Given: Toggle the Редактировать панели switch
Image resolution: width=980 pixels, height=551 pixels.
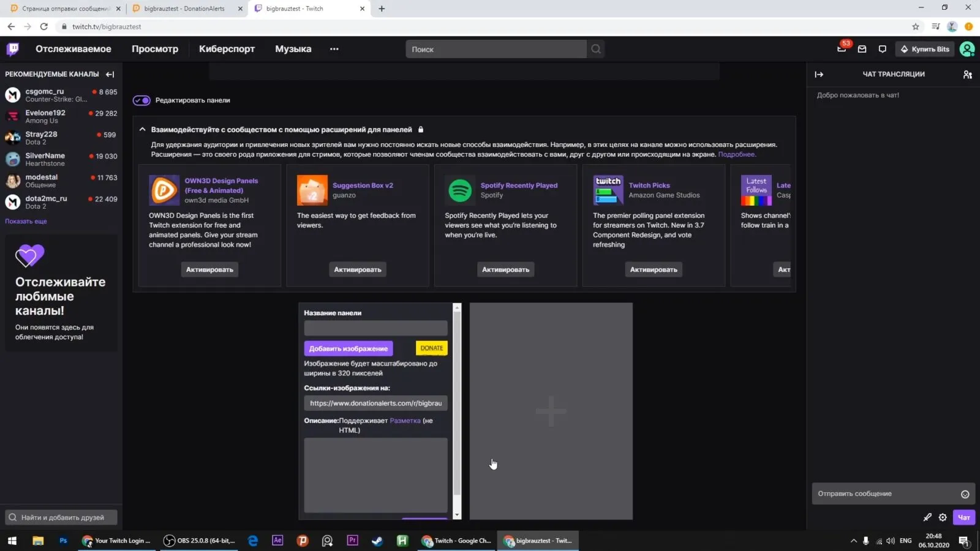Looking at the screenshot, I should click(141, 100).
